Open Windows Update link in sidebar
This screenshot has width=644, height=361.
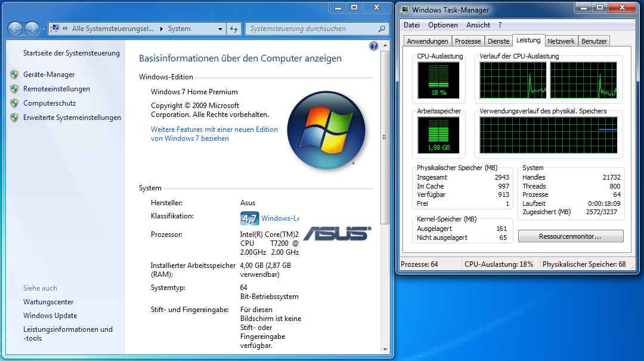tap(50, 316)
